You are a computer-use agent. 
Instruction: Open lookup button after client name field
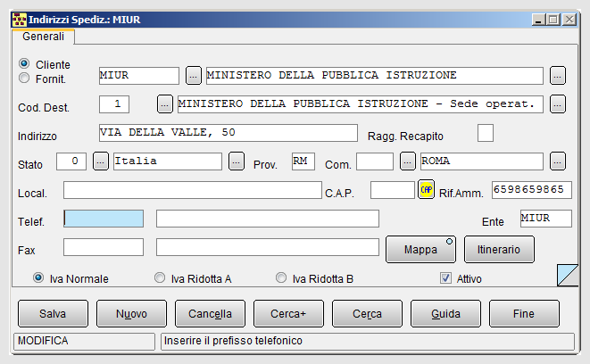coord(558,76)
